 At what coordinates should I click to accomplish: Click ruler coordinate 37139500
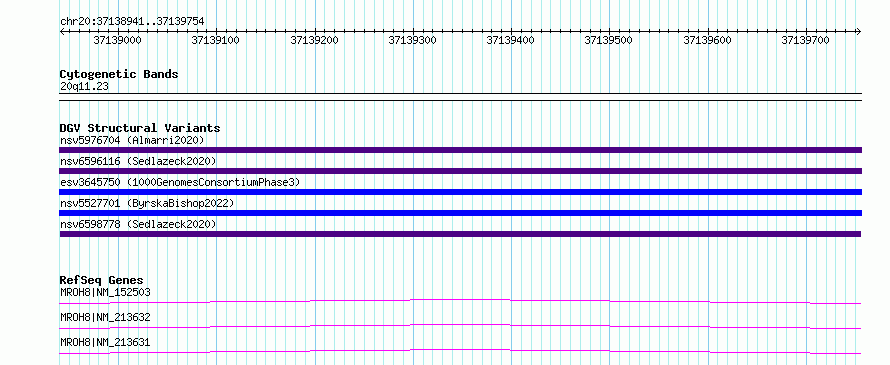pyautogui.click(x=609, y=40)
